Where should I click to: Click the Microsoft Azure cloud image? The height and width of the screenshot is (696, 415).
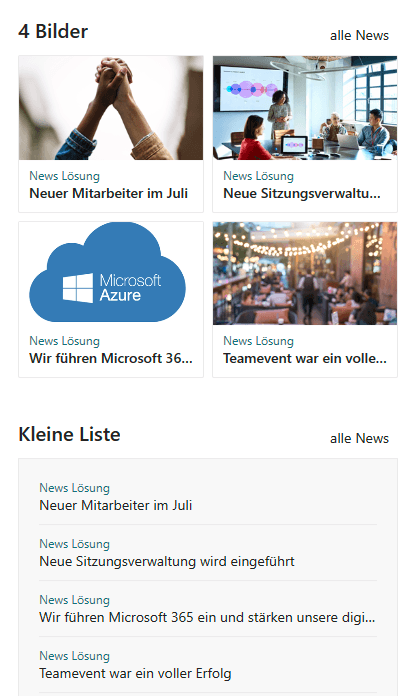pos(111,273)
